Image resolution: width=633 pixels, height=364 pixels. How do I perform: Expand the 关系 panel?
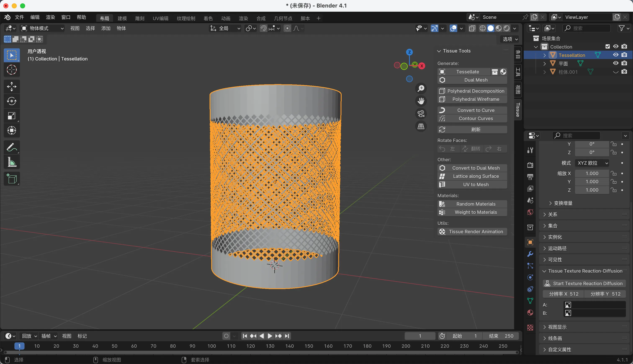[553, 214]
